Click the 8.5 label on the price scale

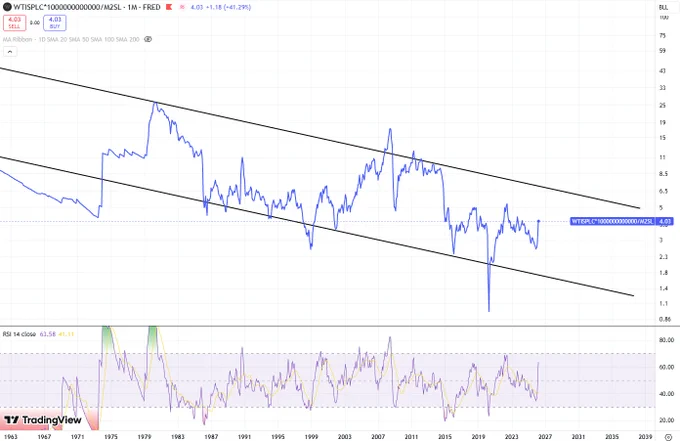[663, 174]
